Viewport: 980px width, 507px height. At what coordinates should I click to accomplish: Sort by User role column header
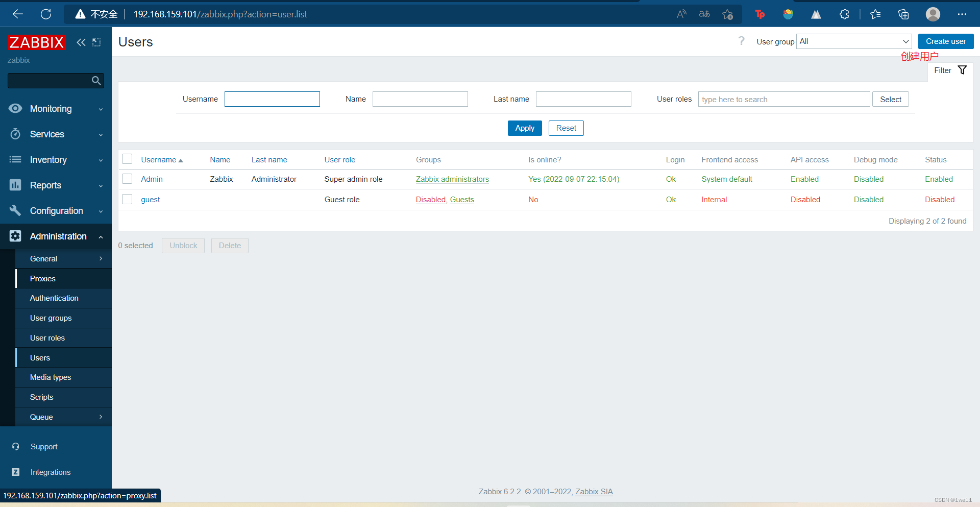pos(340,160)
